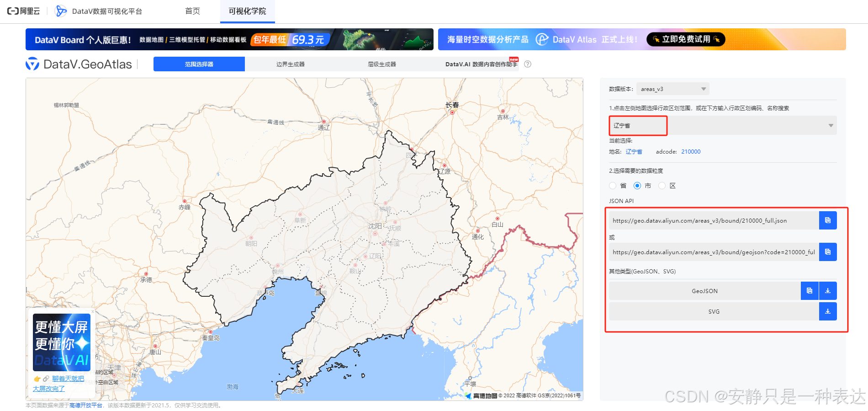The width and height of the screenshot is (868, 411).
Task: Click 赤峰 city label on map
Action: pos(185,207)
